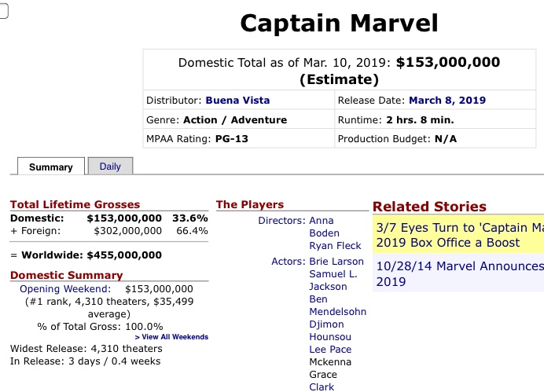544x392 pixels.
Task: Open Djimon Hounsou's actor page
Action: click(330, 331)
